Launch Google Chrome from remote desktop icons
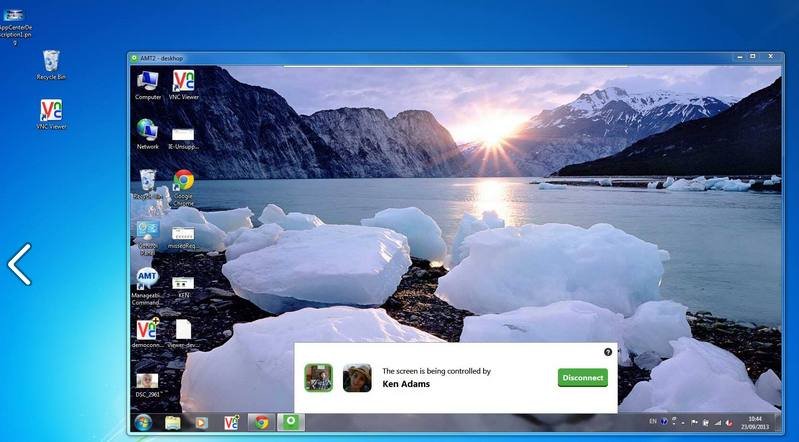This screenshot has width=799, height=442. (183, 187)
